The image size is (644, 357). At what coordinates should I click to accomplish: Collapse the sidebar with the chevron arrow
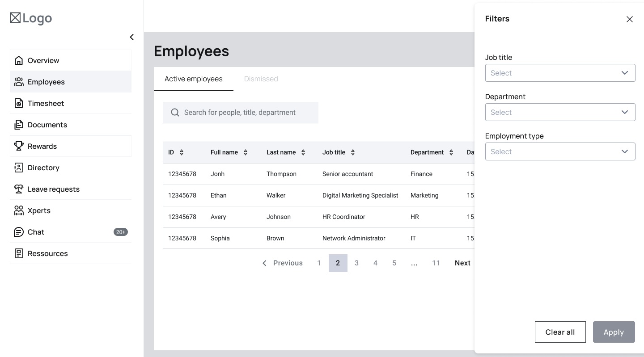(x=131, y=37)
